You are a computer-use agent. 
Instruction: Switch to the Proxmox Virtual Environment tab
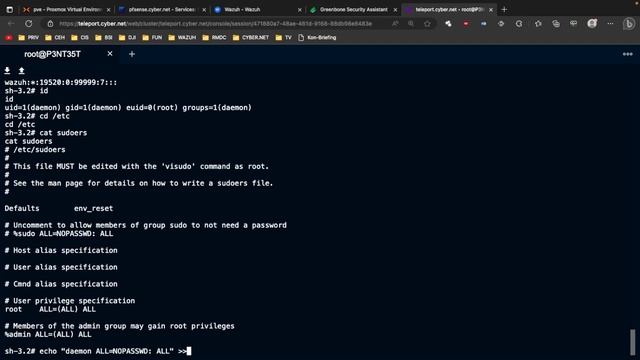click(67, 9)
